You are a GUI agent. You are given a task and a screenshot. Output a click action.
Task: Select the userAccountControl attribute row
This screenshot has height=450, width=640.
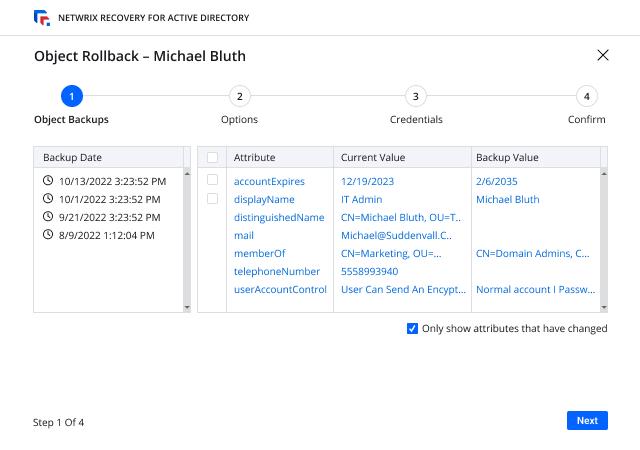pos(280,289)
